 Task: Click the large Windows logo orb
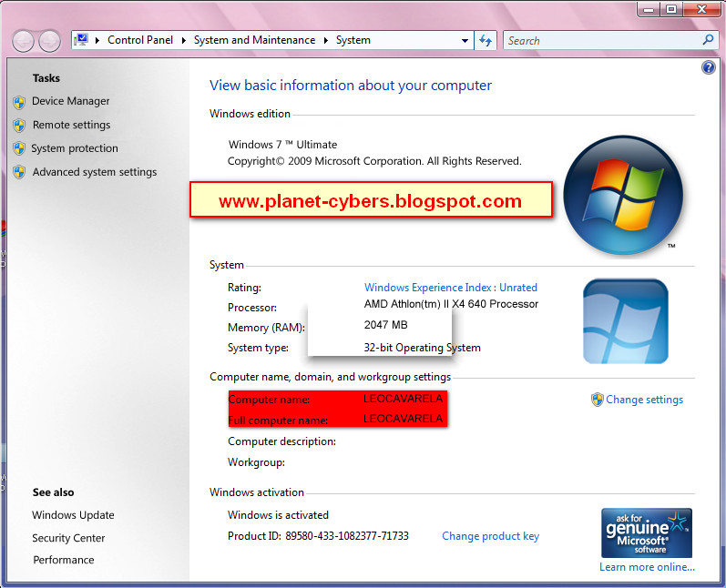(623, 194)
